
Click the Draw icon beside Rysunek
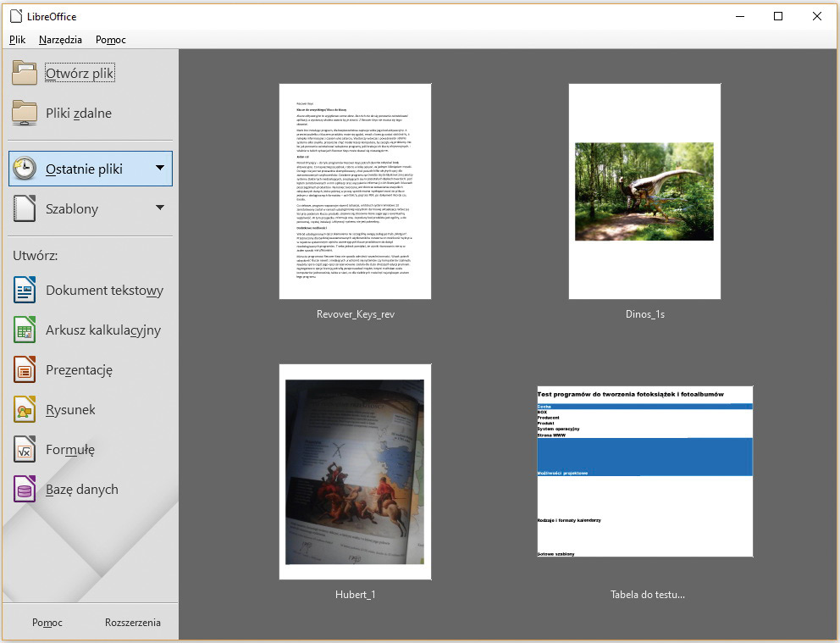pyautogui.click(x=25, y=410)
